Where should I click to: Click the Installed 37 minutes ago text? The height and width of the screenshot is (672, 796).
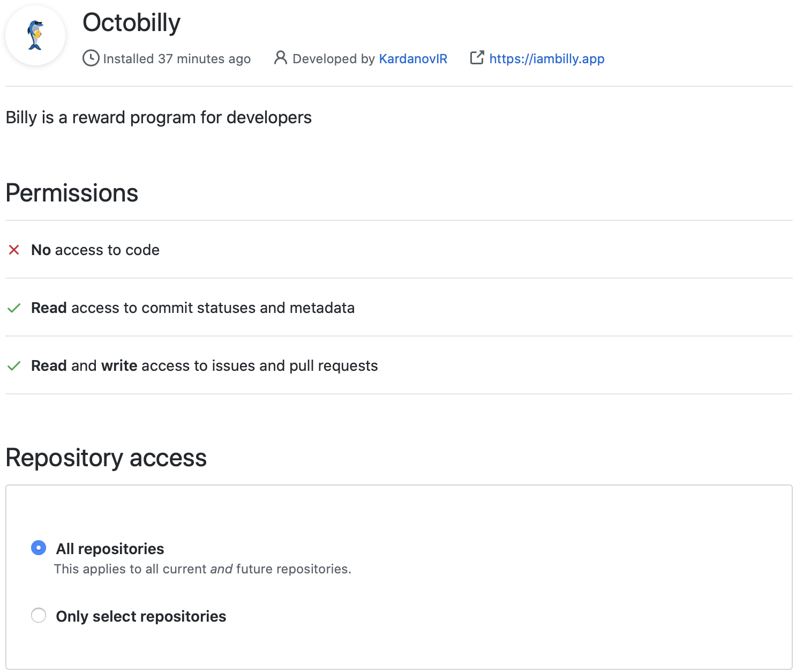click(177, 59)
